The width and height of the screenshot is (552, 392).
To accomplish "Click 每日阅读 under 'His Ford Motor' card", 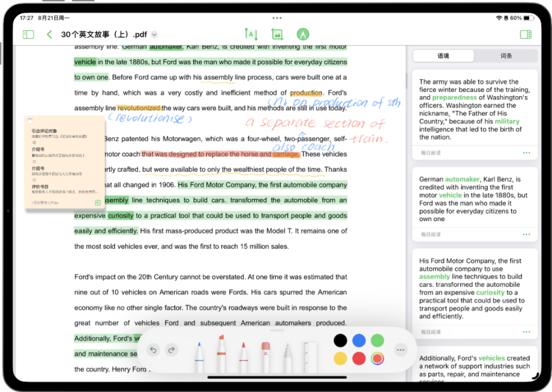I will [431, 332].
